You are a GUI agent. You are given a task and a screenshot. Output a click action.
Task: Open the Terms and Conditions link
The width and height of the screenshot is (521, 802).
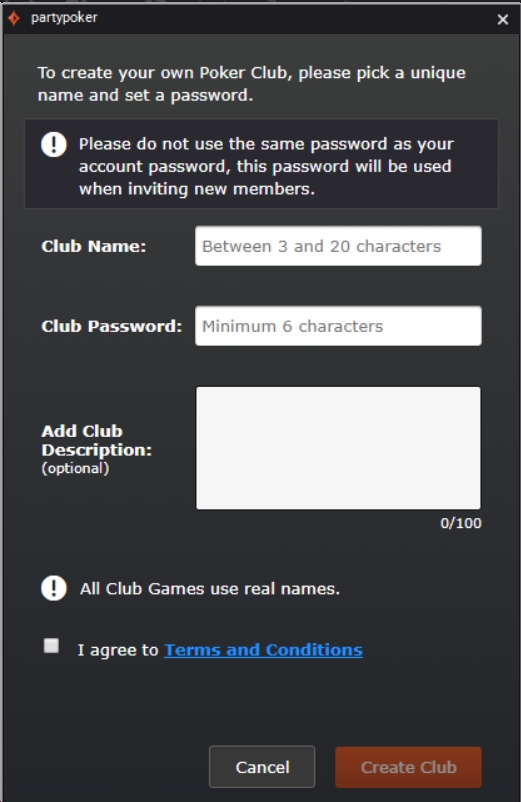click(263, 650)
